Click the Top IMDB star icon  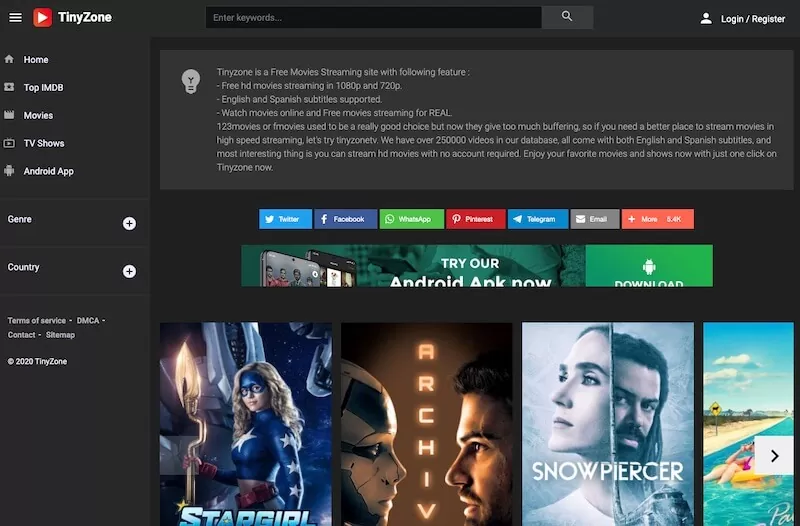click(9, 87)
